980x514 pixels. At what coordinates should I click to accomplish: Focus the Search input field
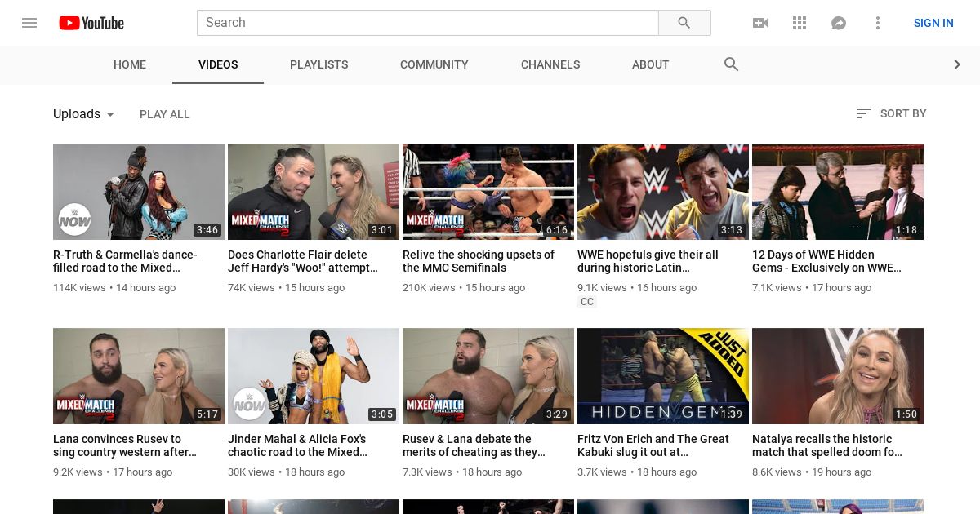coord(428,23)
